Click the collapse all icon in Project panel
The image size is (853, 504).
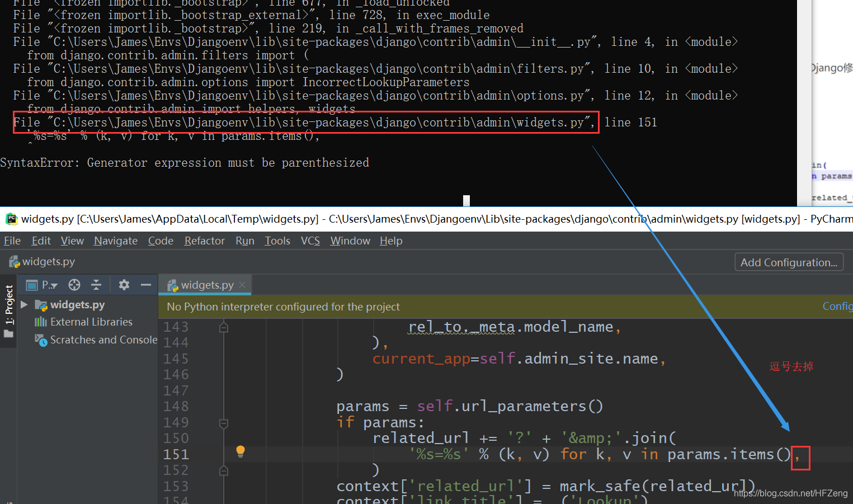96,285
